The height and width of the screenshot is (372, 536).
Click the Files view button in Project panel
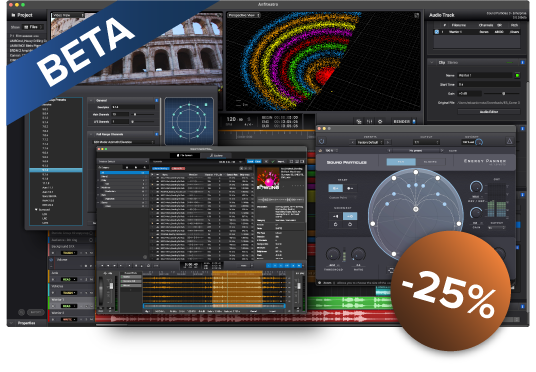tap(33, 27)
